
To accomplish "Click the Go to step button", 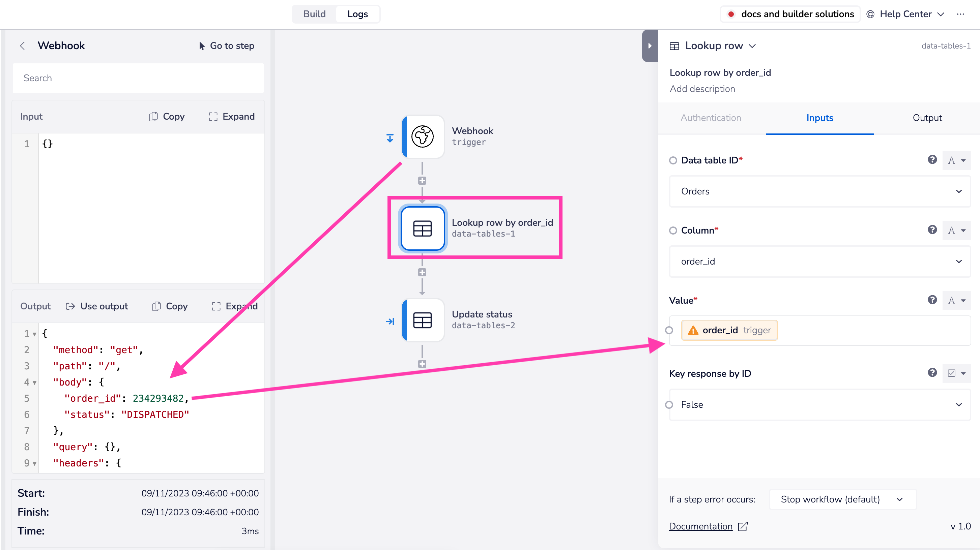I will 227,45.
